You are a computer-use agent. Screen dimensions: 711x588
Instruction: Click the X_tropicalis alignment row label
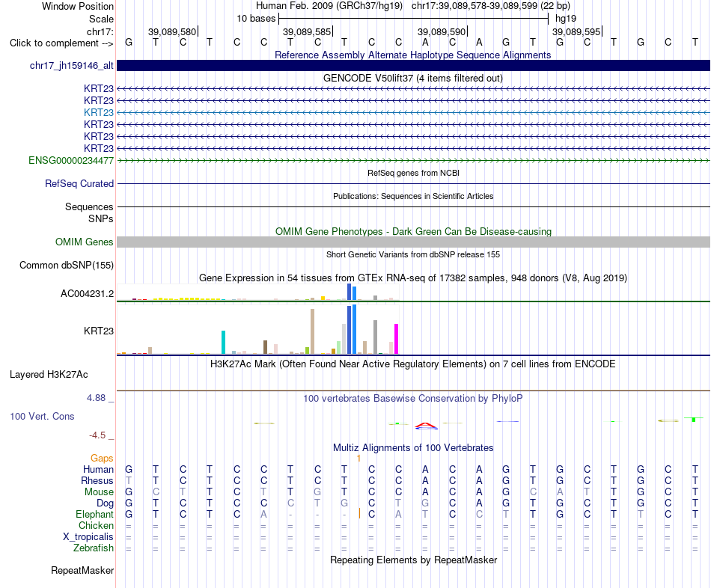(88, 537)
